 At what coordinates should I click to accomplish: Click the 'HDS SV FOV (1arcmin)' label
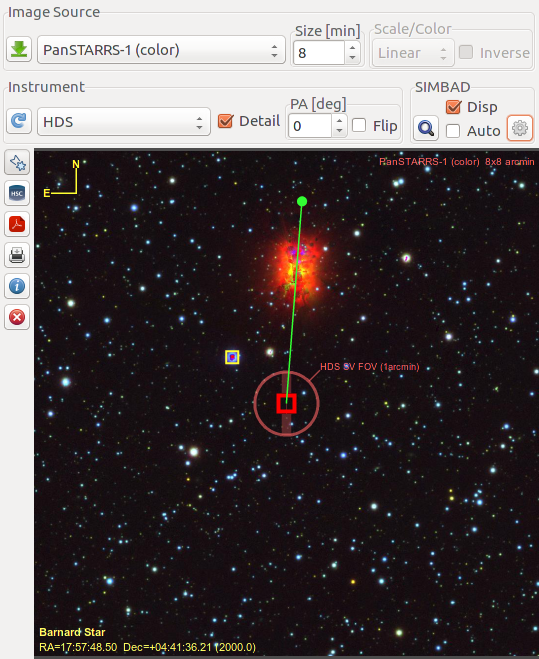[370, 366]
